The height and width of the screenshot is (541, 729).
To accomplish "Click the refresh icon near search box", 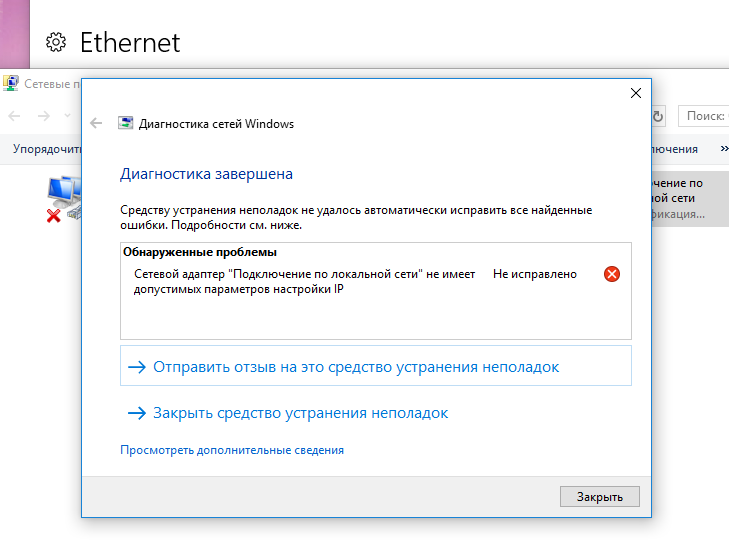I will pos(657,116).
